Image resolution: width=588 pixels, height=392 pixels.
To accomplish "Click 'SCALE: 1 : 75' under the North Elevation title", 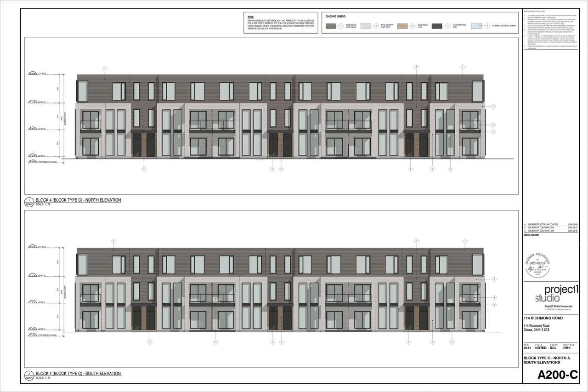I will [43, 205].
